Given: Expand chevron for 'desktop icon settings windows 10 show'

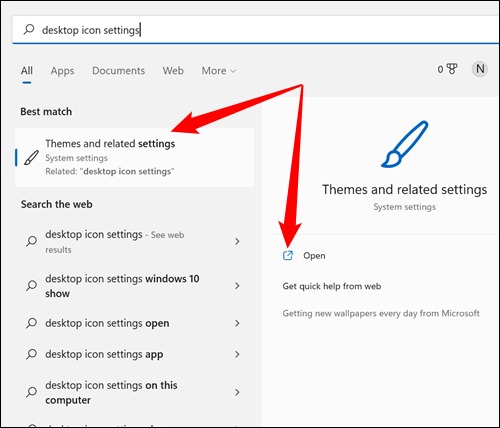Looking at the screenshot, I should (x=237, y=286).
